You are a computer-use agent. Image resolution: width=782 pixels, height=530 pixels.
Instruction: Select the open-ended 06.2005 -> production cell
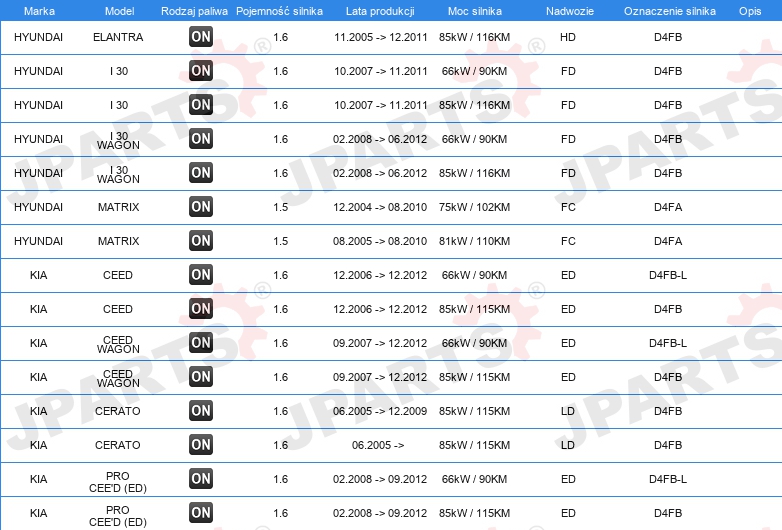[378, 445]
